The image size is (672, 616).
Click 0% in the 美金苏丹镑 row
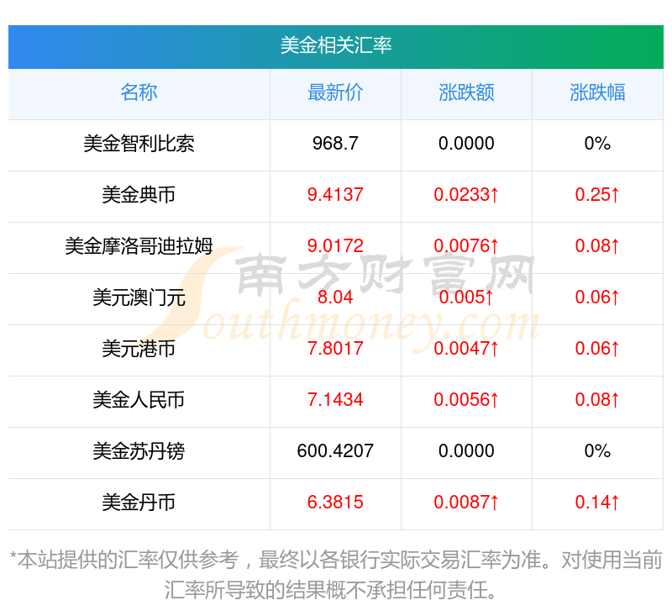[597, 451]
